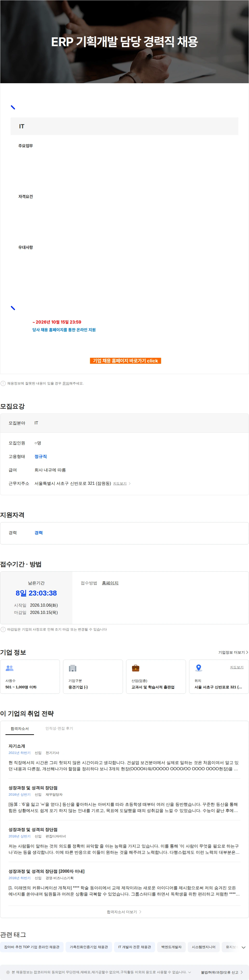Click the IT section header bar
The height and width of the screenshot is (980, 249).
pos(124,126)
